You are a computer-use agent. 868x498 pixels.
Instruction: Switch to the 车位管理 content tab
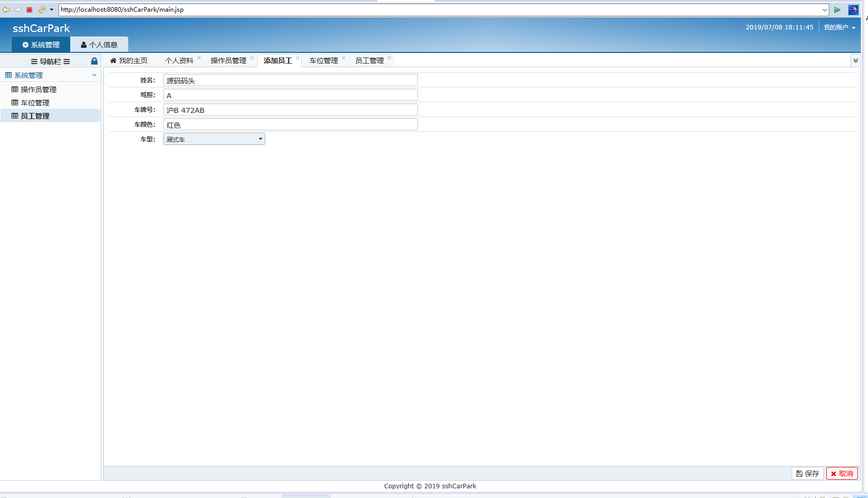(x=323, y=61)
